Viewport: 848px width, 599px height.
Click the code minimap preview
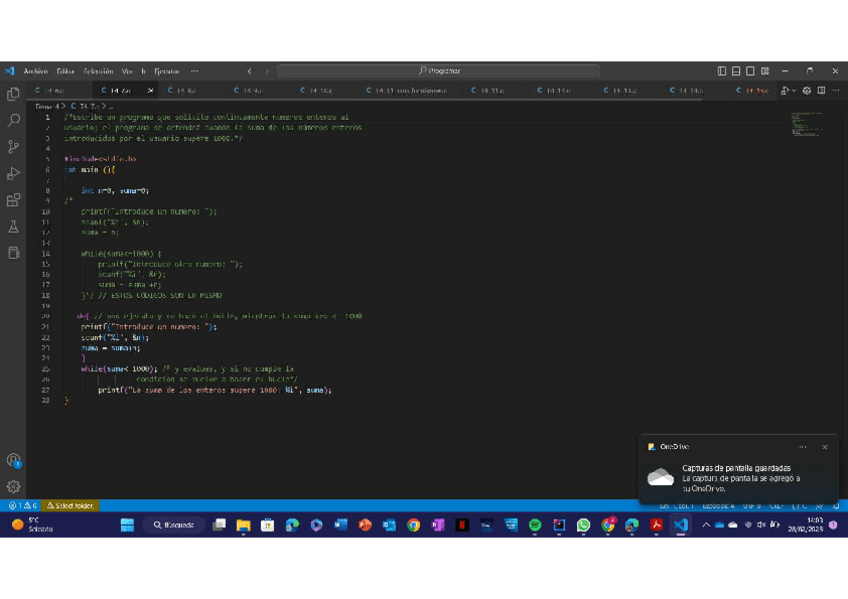(x=805, y=125)
